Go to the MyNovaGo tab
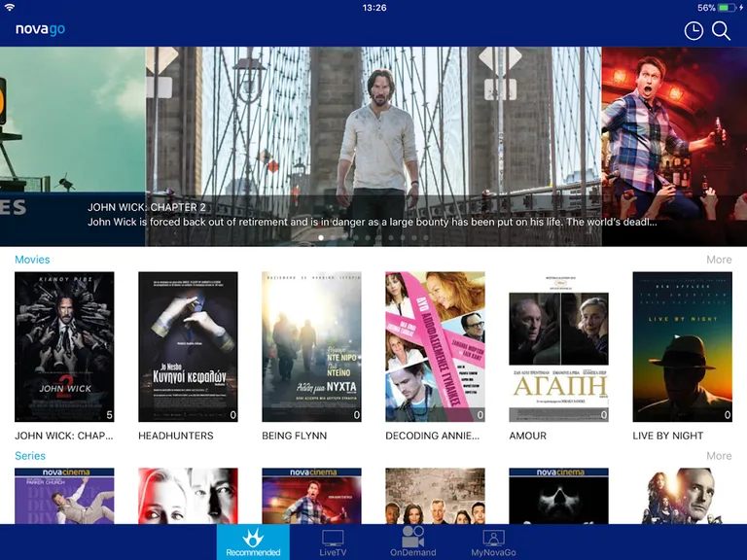Screen dimensions: 747x560 tap(493, 542)
